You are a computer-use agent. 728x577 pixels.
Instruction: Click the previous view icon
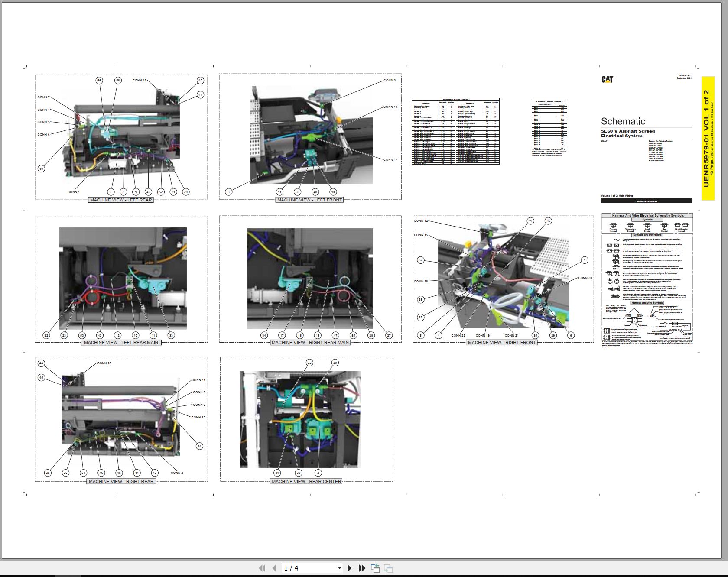[x=375, y=568]
